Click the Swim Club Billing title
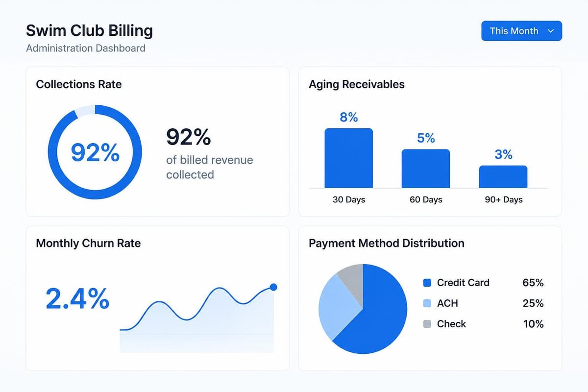This screenshot has height=392, width=588. coord(89,31)
